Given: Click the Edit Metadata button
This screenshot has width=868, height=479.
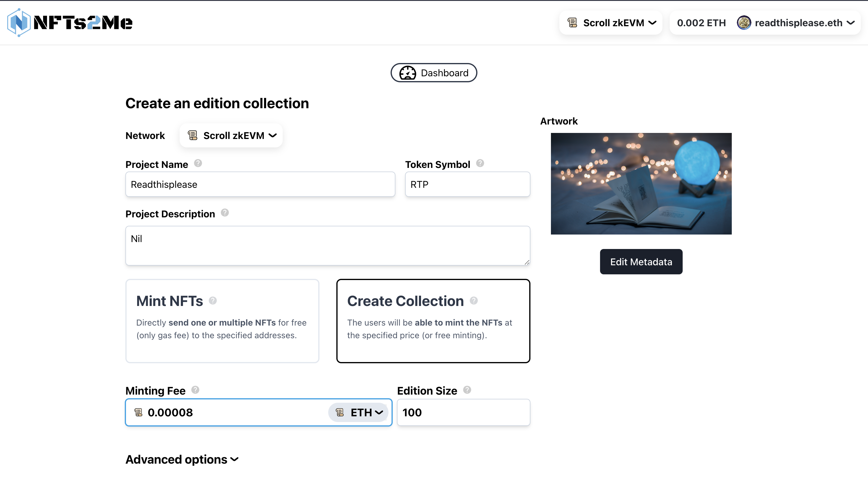Looking at the screenshot, I should (x=642, y=261).
